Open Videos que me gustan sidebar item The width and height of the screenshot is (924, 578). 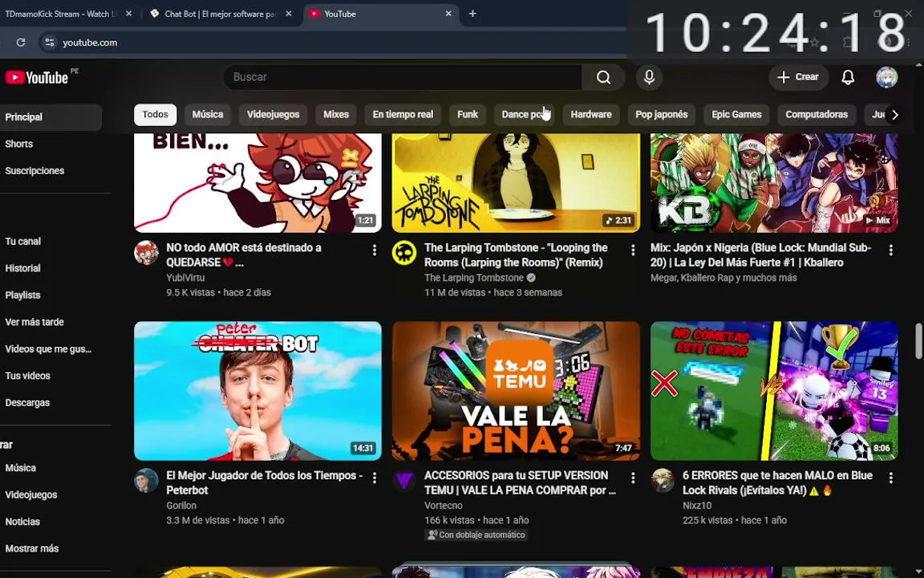tap(48, 349)
